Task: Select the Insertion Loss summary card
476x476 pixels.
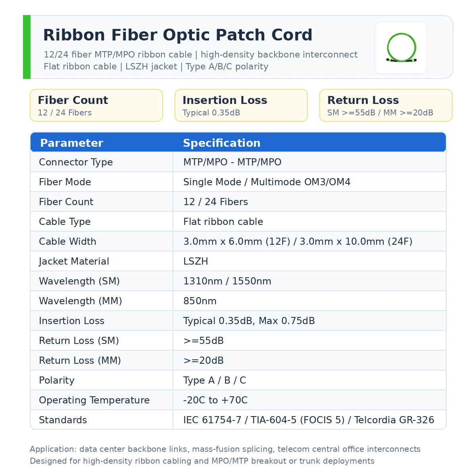Action: (x=241, y=106)
